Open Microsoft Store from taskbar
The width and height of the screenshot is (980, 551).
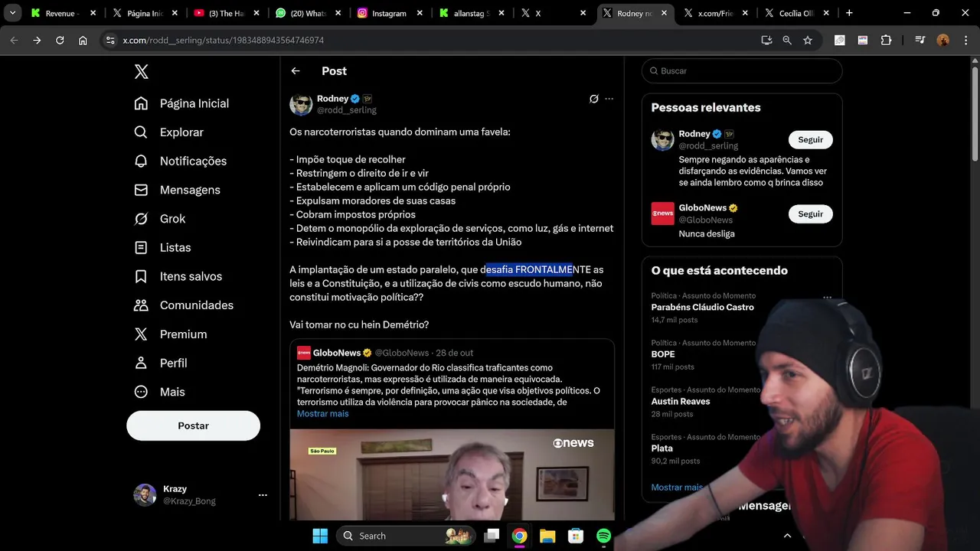(x=576, y=536)
